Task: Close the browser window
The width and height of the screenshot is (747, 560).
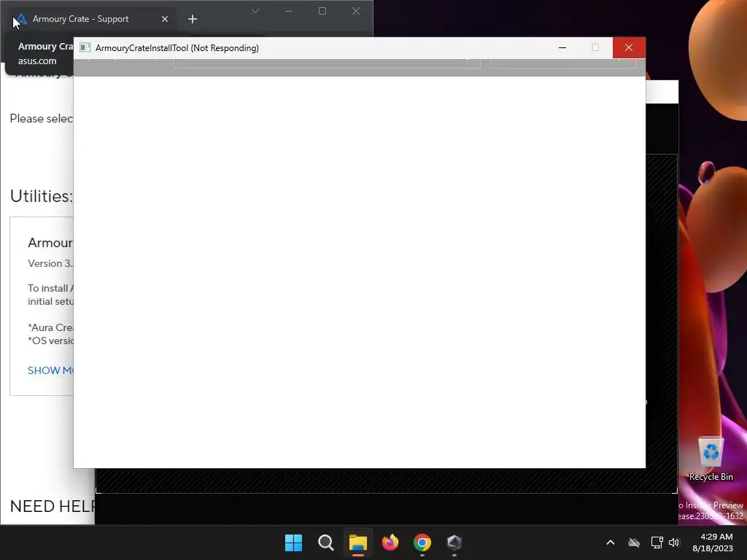Action: coord(356,11)
